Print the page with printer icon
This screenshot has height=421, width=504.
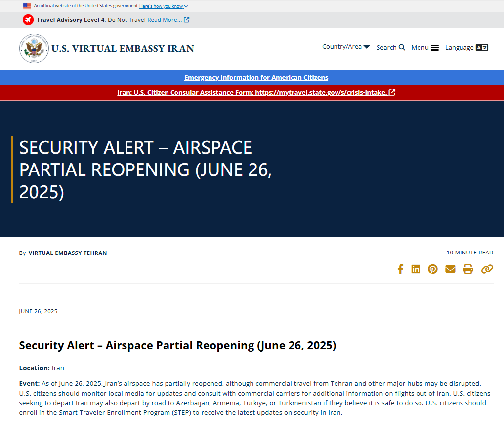(468, 269)
